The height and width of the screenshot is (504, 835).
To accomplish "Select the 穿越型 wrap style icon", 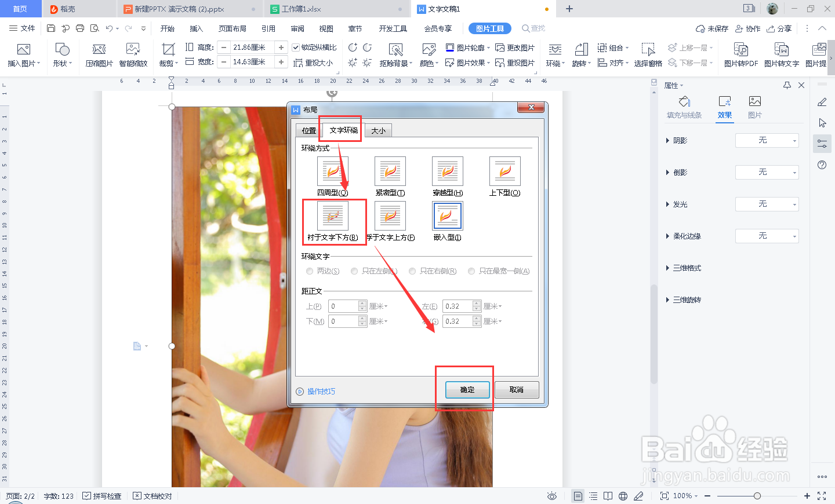I will pos(447,171).
